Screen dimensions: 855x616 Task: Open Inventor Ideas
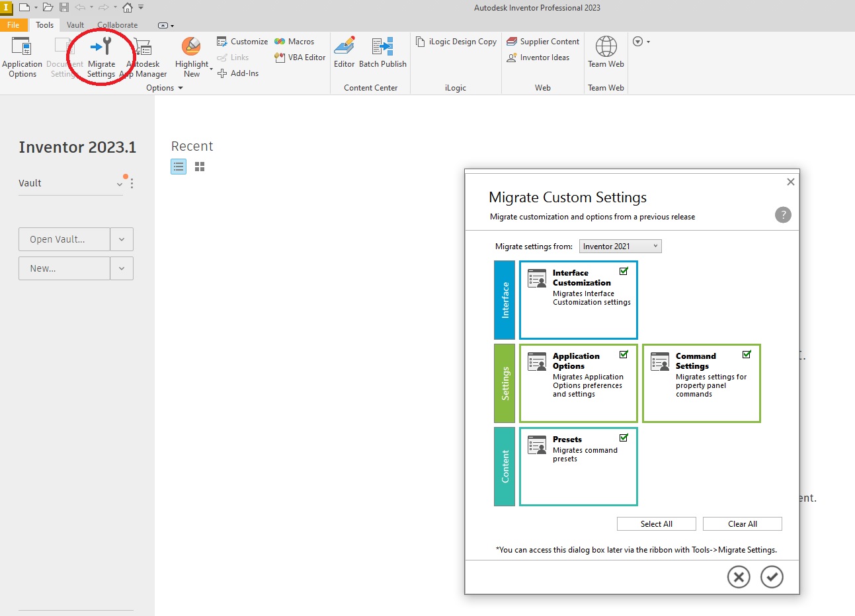[538, 58]
